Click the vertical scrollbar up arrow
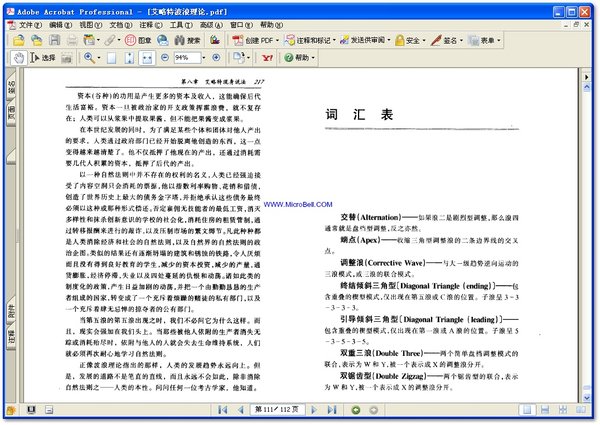This screenshot has height=425, width=600. [x=586, y=87]
